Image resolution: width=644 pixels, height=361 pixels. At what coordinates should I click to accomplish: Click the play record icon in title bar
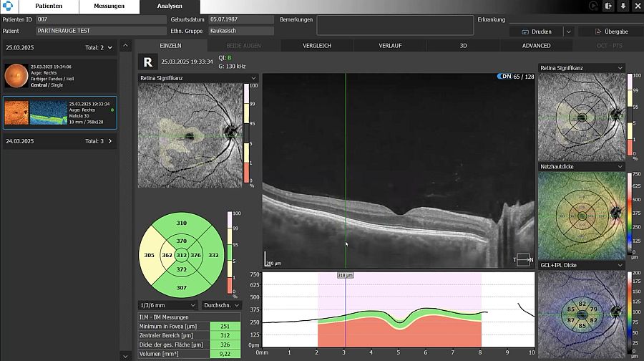594,6
